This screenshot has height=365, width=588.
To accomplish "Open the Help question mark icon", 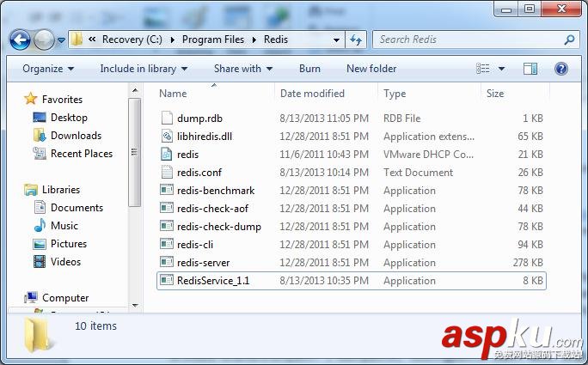I will [x=561, y=69].
